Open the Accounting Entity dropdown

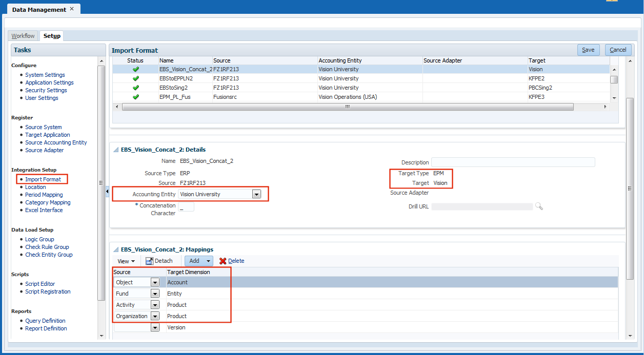click(257, 194)
